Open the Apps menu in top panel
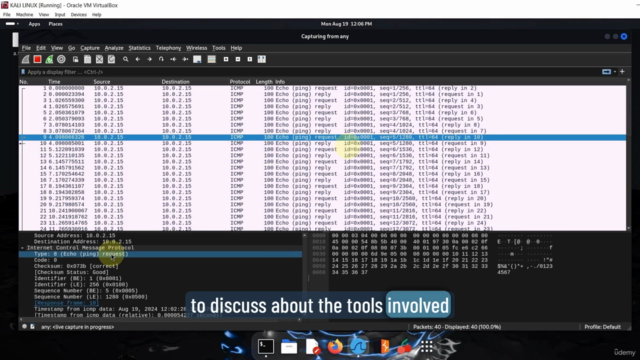640x360 pixels. [34, 24]
